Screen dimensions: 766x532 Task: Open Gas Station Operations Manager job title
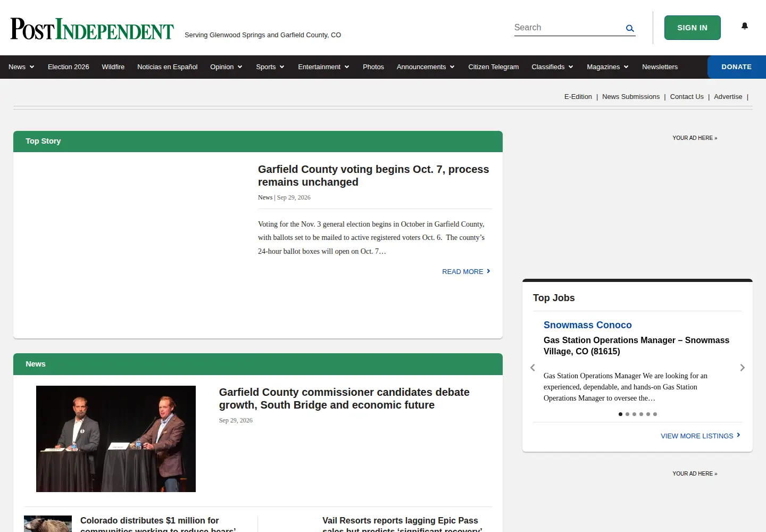(636, 346)
